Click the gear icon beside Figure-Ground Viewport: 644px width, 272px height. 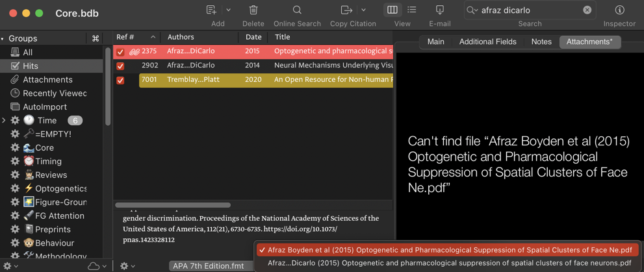(x=15, y=203)
